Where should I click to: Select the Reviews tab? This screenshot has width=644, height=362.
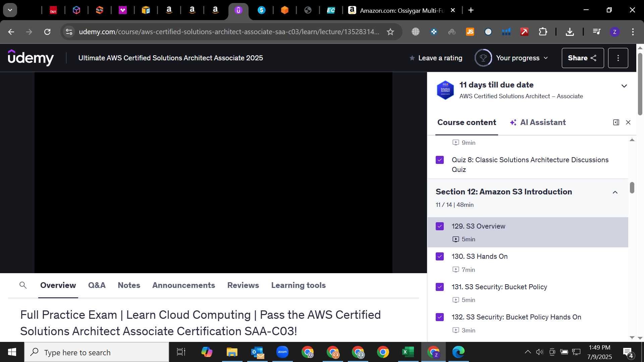click(243, 285)
